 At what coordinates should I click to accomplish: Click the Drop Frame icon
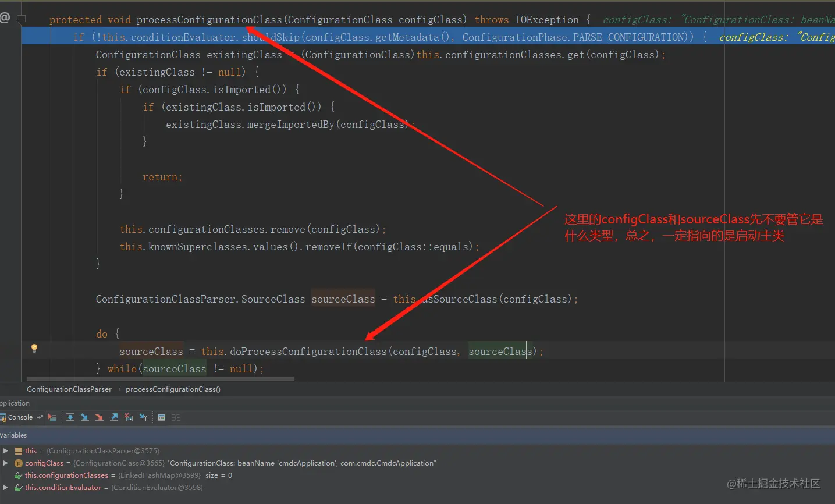[x=129, y=417]
